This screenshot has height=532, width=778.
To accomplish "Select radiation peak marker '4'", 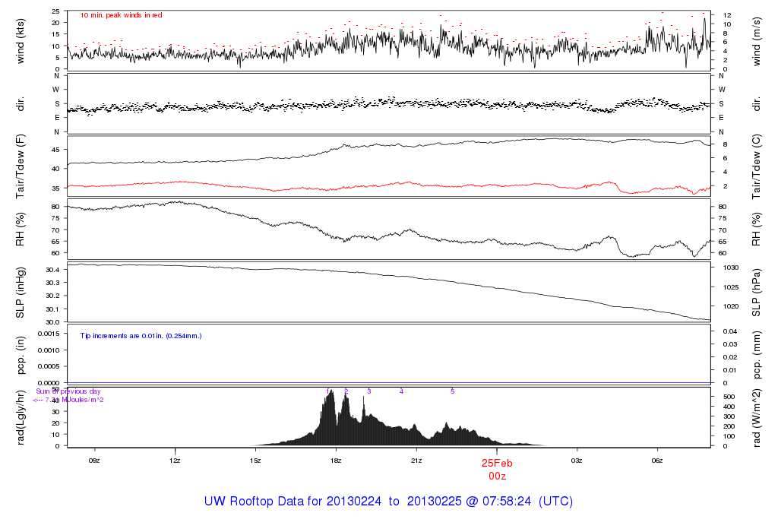I will 401,391.
